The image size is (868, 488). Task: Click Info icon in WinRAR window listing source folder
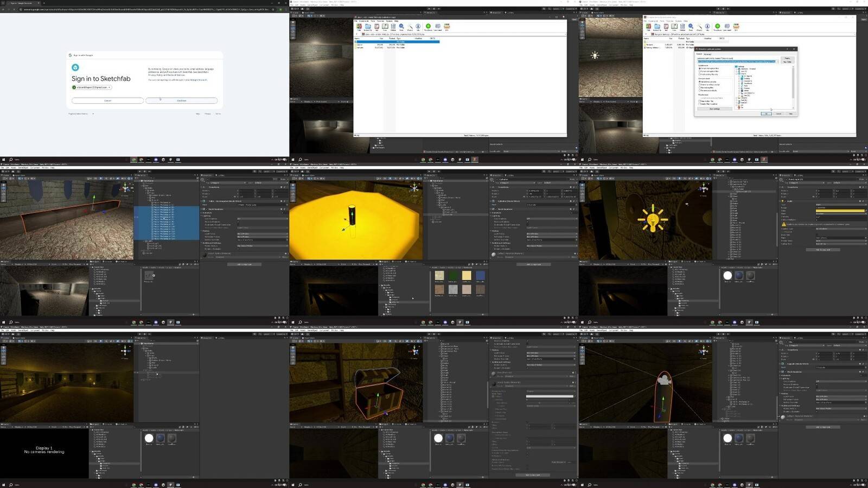(418, 27)
